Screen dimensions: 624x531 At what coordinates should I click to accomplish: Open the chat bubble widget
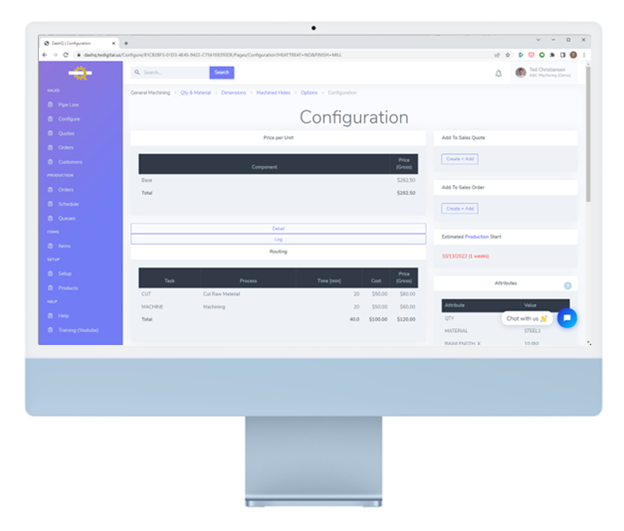[567, 318]
